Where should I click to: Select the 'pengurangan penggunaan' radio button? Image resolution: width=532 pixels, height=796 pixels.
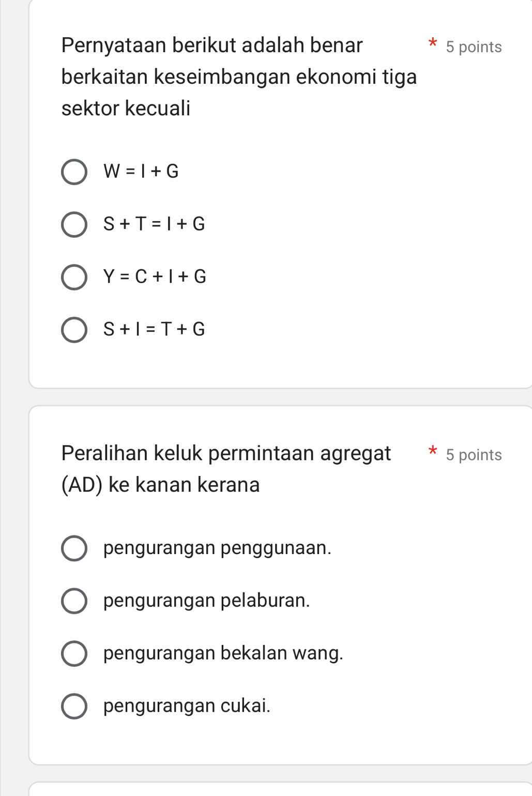(74, 548)
